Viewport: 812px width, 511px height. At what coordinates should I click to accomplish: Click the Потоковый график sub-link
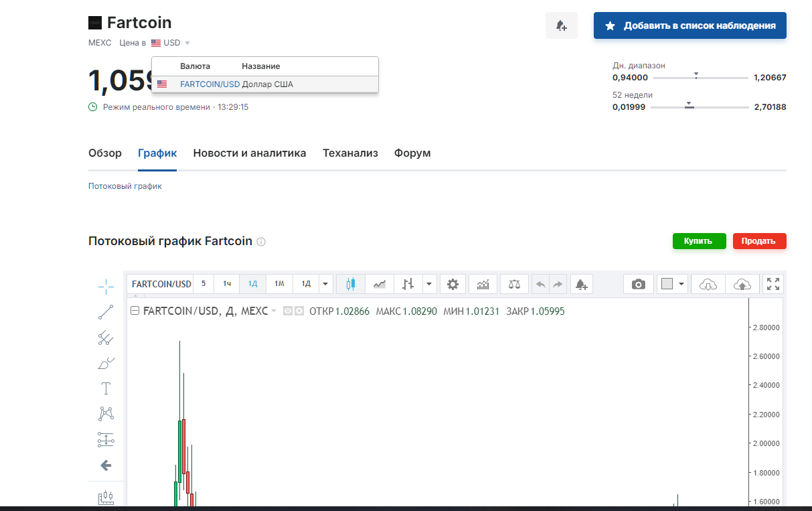125,186
